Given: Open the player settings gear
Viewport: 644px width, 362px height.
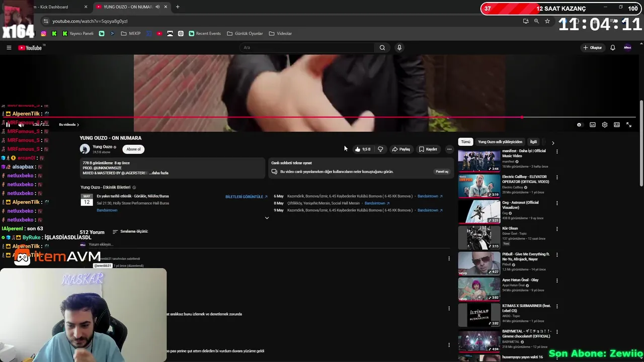Looking at the screenshot, I should coord(605,125).
